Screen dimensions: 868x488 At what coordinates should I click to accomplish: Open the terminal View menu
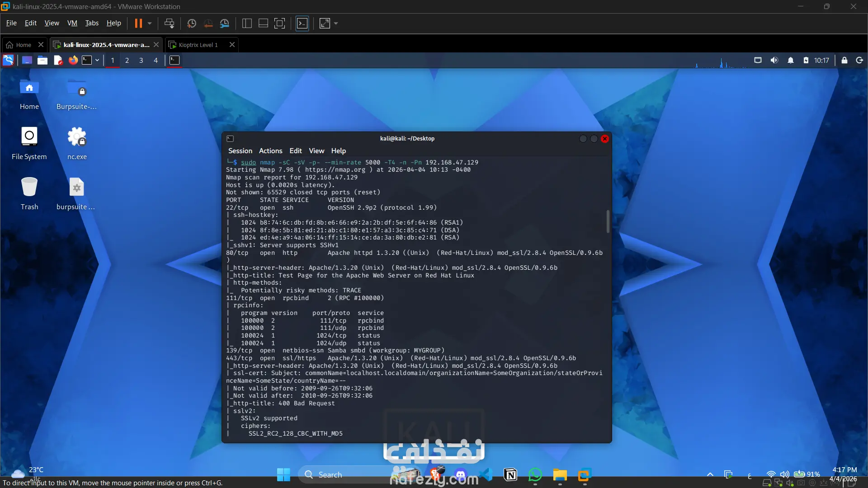316,151
